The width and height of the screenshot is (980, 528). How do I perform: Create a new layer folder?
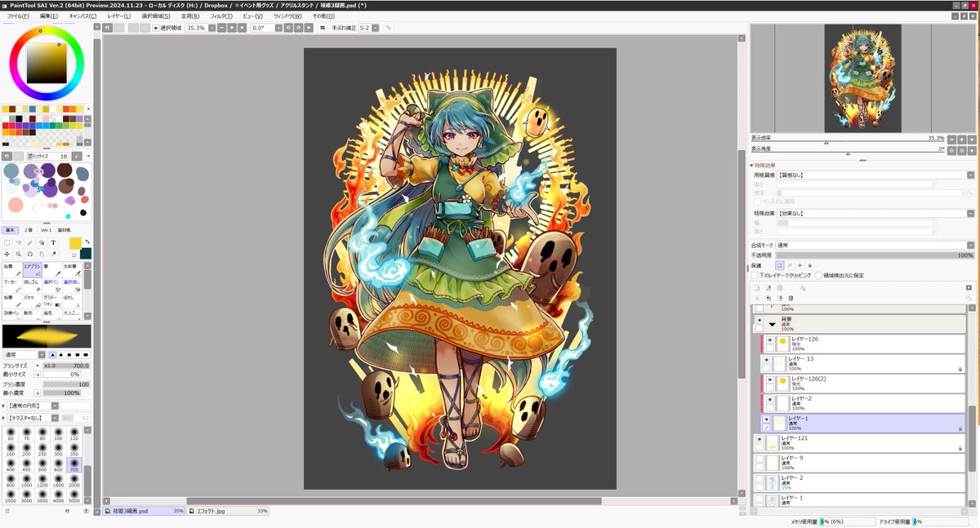[779, 288]
